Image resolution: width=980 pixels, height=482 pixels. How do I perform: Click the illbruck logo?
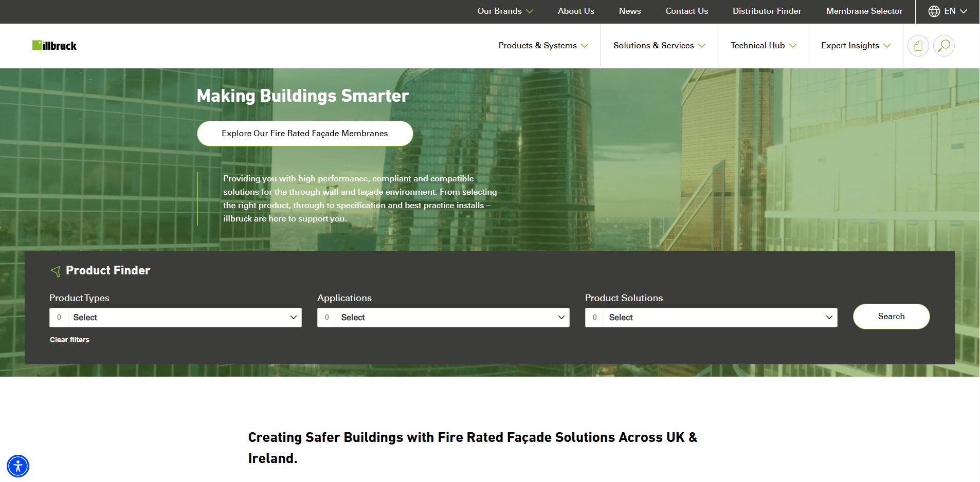(x=55, y=46)
